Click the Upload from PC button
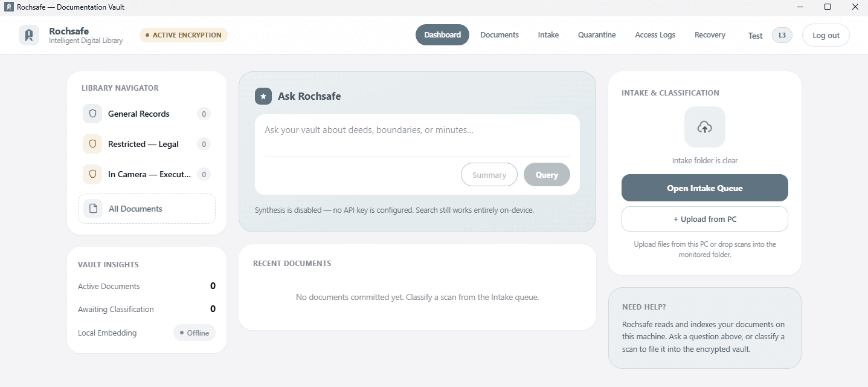This screenshot has height=387, width=868. [704, 219]
